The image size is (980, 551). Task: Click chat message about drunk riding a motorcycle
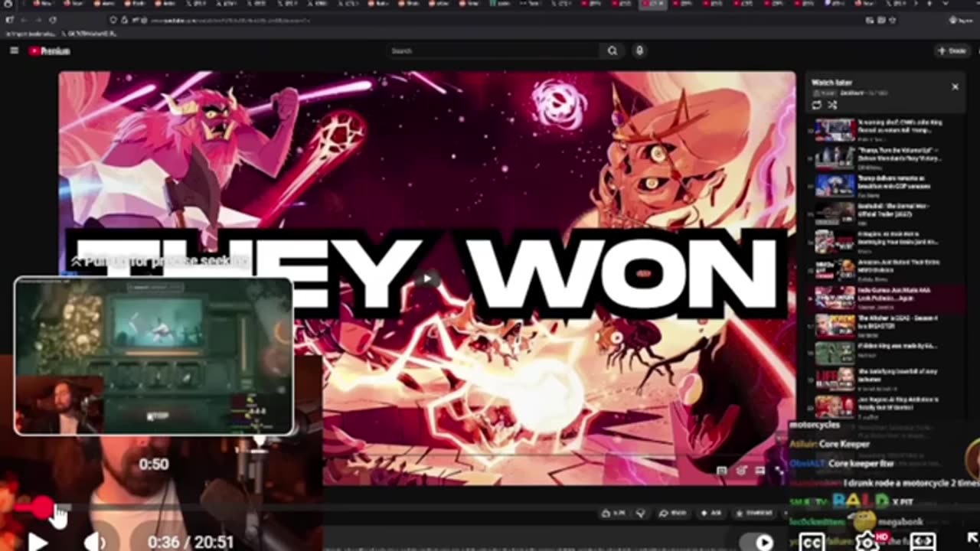click(x=911, y=484)
